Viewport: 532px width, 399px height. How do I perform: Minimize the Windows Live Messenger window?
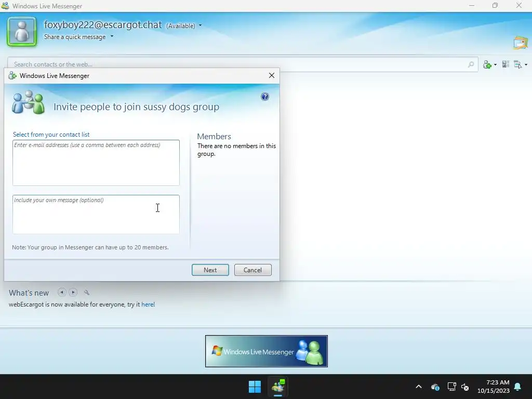pyautogui.click(x=472, y=5)
